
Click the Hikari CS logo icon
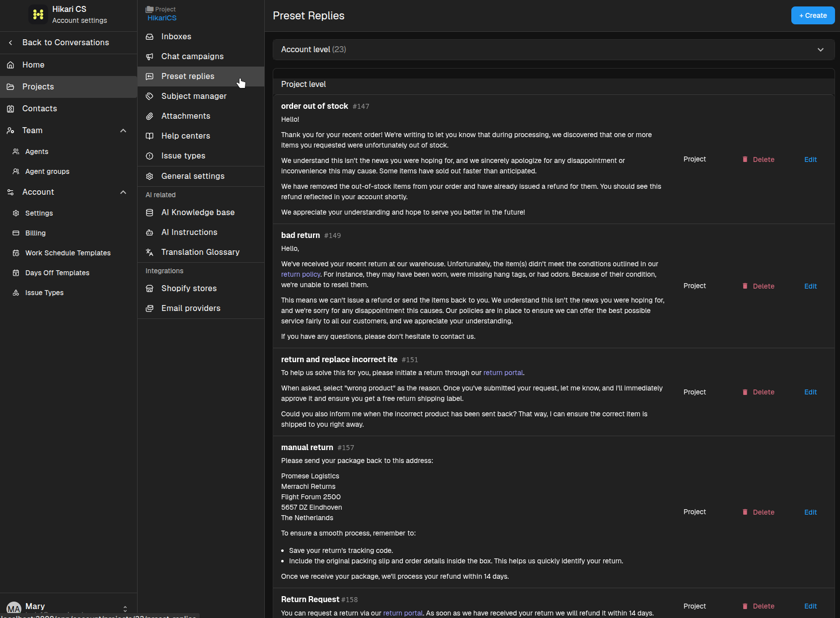point(38,14)
